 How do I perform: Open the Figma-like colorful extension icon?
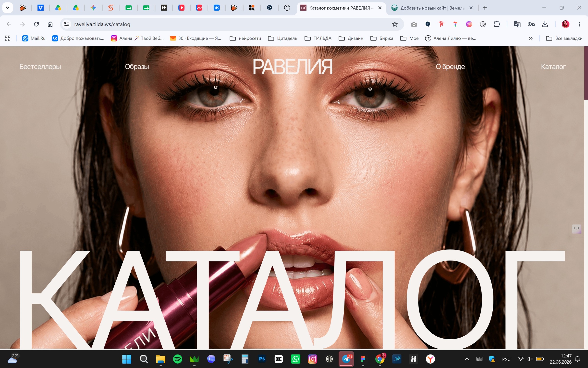455,24
